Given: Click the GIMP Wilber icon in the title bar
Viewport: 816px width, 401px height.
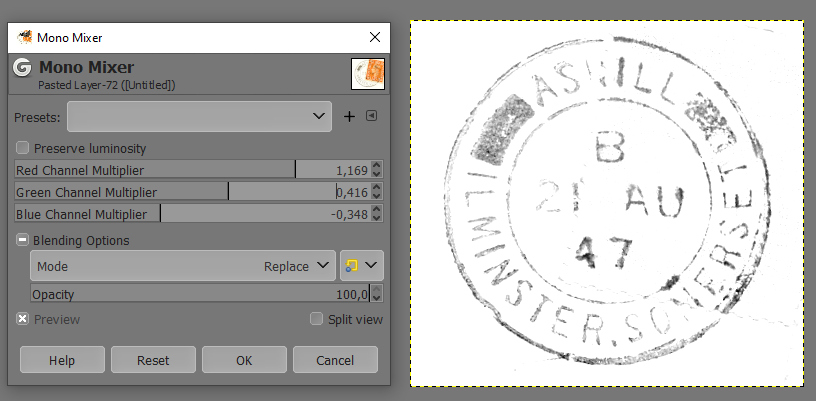Looking at the screenshot, I should (24, 37).
